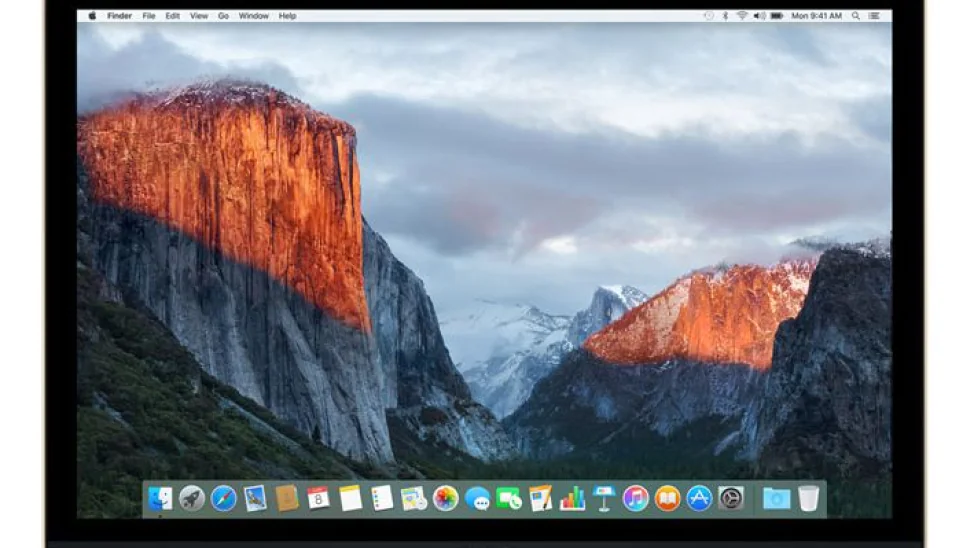Open App Store icon in Dock
Viewport: 974px width, 548px height.
699,498
